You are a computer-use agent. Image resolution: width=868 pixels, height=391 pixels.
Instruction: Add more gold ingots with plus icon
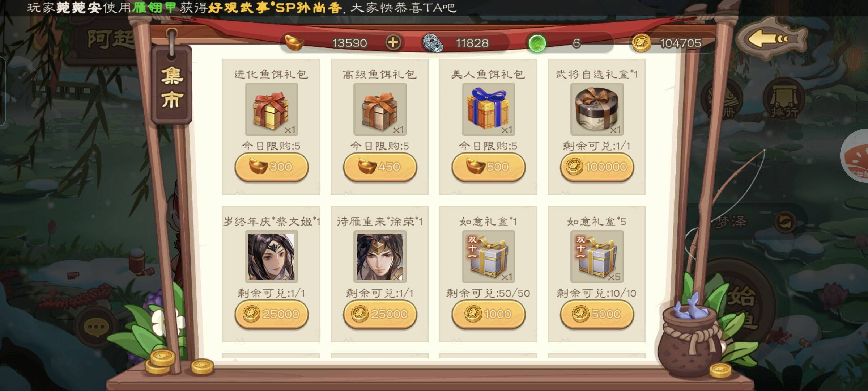click(393, 43)
